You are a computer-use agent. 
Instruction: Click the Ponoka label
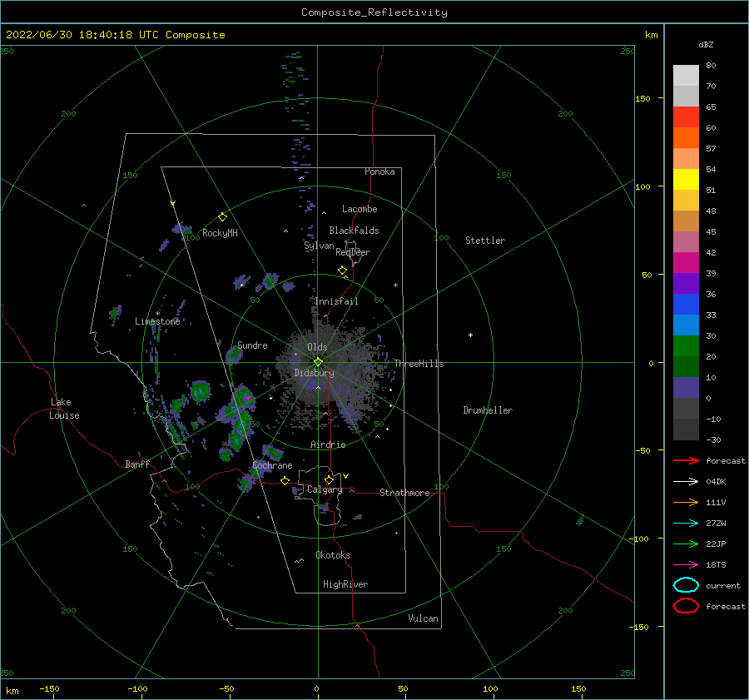(379, 171)
